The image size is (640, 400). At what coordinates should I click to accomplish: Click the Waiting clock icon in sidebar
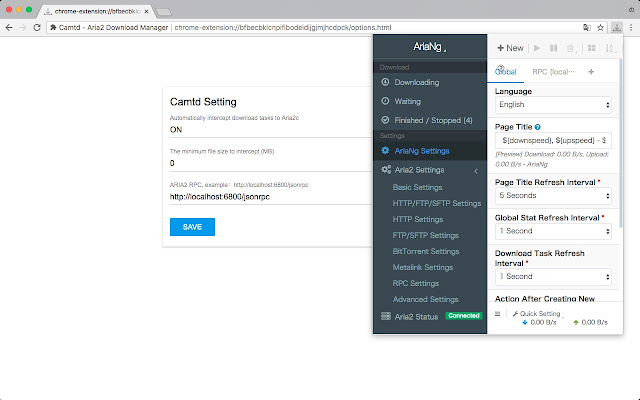pyautogui.click(x=385, y=101)
